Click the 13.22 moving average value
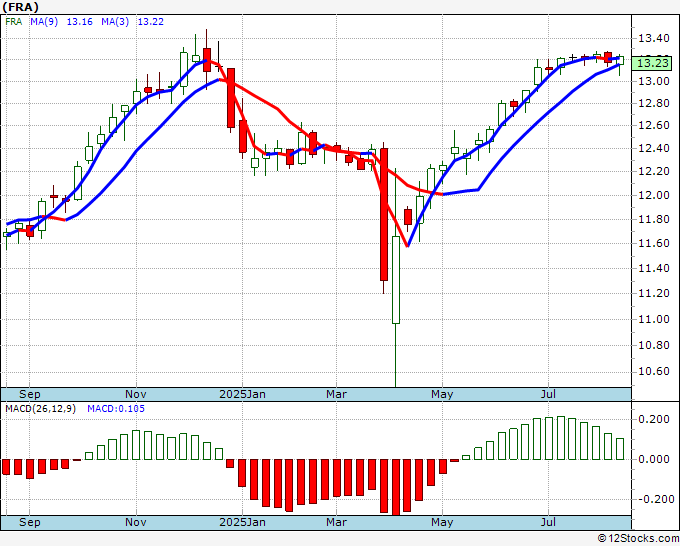 150,21
